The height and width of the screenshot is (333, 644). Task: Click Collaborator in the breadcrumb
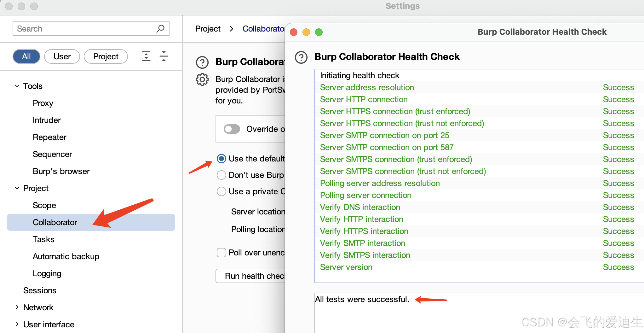[264, 29]
